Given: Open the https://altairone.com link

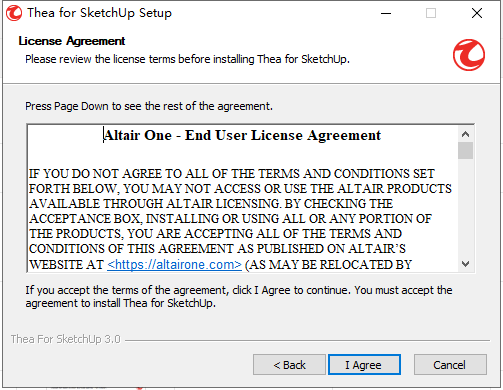Looking at the screenshot, I should tap(174, 264).
